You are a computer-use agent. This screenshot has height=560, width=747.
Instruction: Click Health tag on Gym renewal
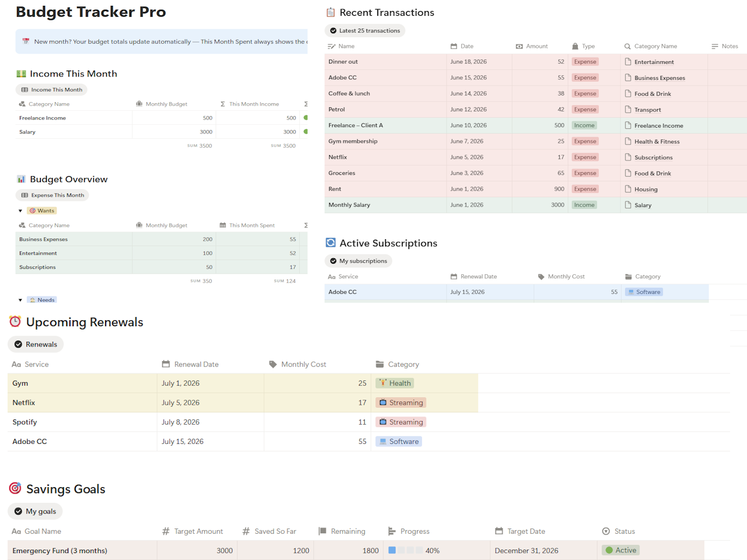(x=395, y=383)
